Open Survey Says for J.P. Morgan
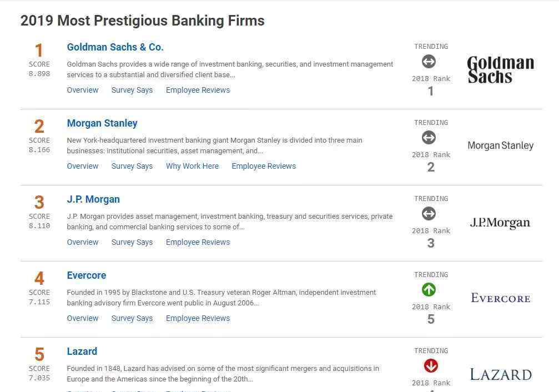This screenshot has width=559, height=392. tap(132, 242)
